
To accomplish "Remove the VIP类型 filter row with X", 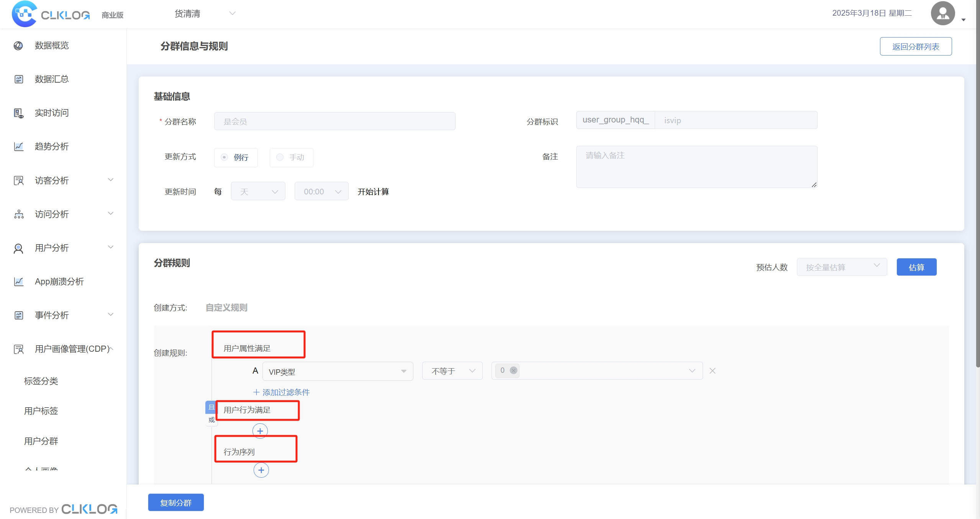I will point(712,371).
